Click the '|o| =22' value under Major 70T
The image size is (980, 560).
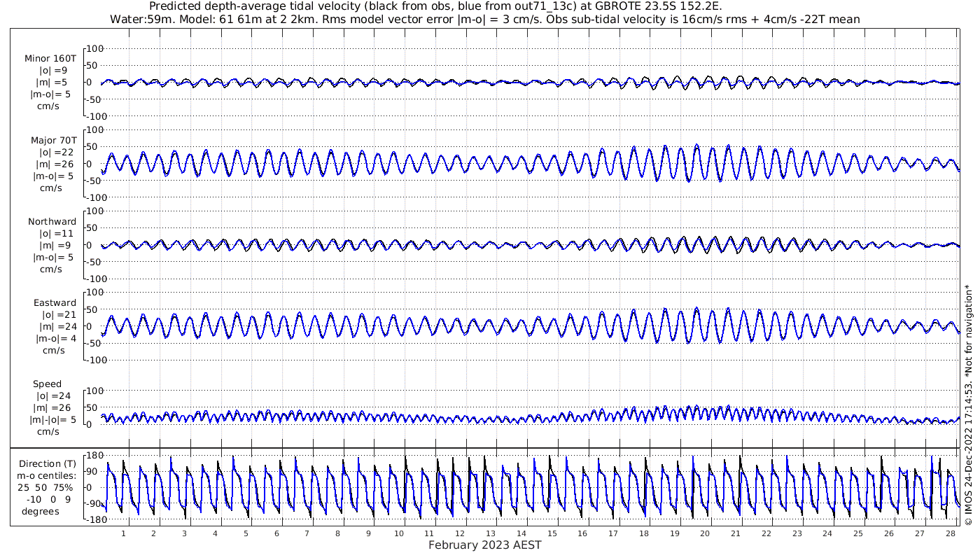click(57, 153)
